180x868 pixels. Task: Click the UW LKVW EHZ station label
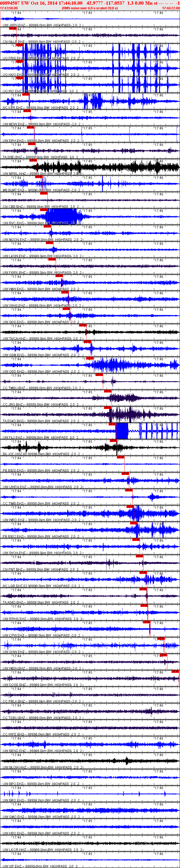[x=14, y=256]
